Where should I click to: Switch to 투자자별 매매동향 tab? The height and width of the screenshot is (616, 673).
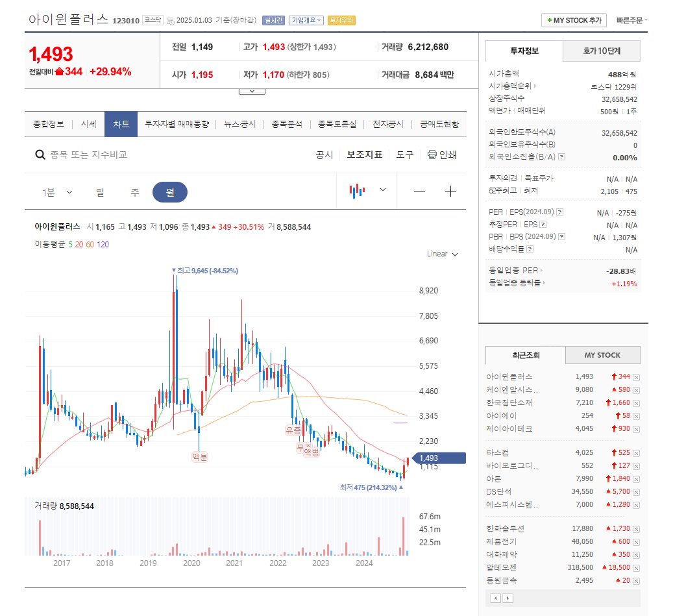177,124
